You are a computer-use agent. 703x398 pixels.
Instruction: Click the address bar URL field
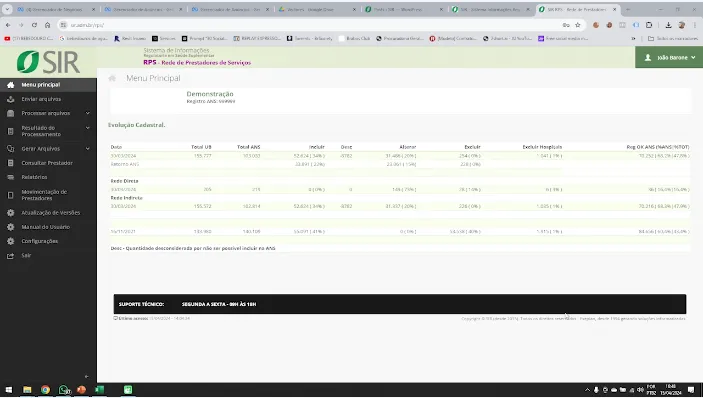(x=314, y=25)
